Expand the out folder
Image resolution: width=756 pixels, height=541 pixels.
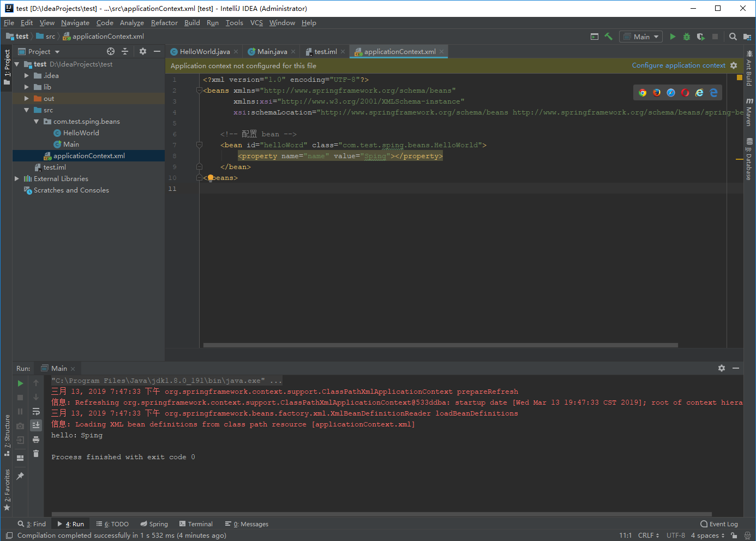26,99
